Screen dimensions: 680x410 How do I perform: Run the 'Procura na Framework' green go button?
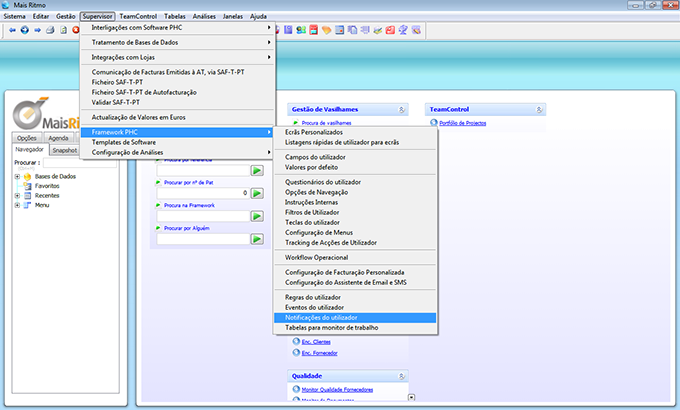click(x=257, y=216)
